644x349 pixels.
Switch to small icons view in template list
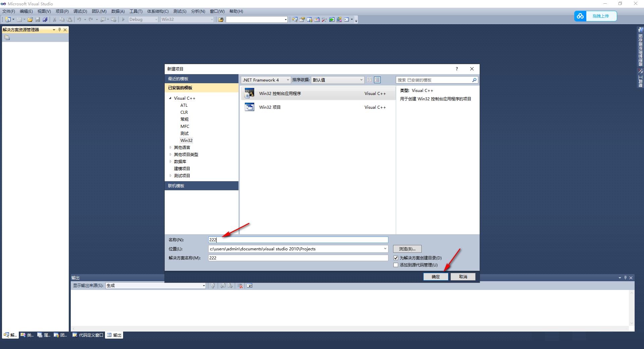click(370, 80)
